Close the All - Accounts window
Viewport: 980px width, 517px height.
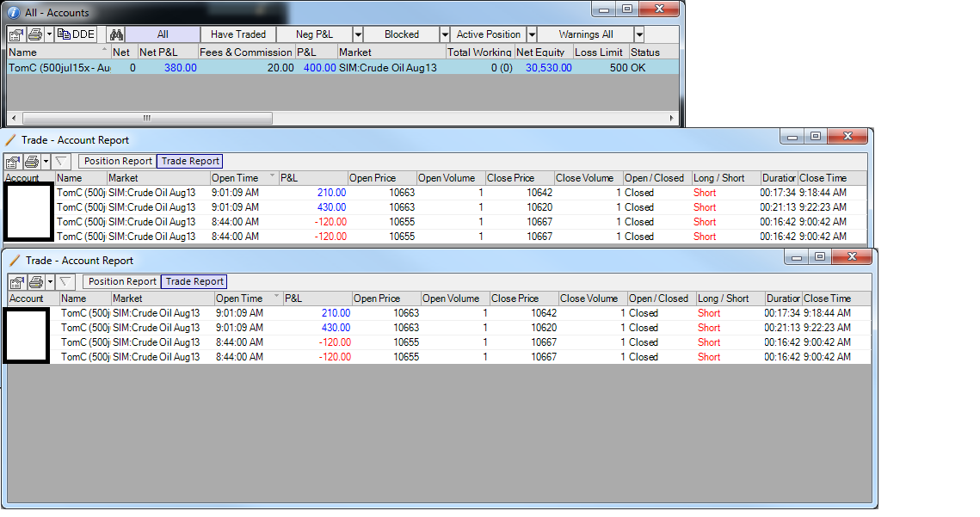pos(659,9)
